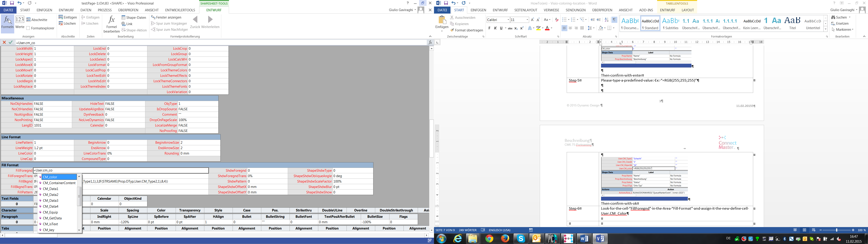
Task: Switch to the PROZESS tab in Visio
Action: 104,10
